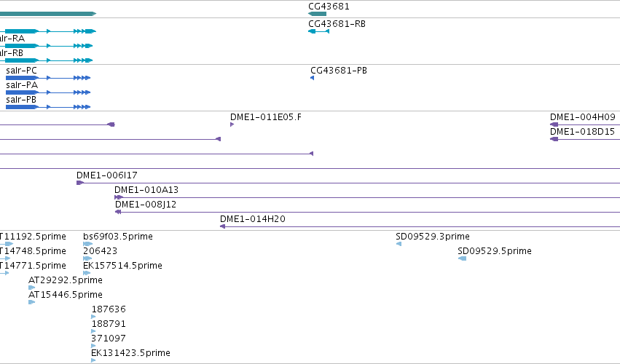Select the EK131423.5prime EST arrow
The width and height of the screenshot is (620, 364).
point(93,360)
